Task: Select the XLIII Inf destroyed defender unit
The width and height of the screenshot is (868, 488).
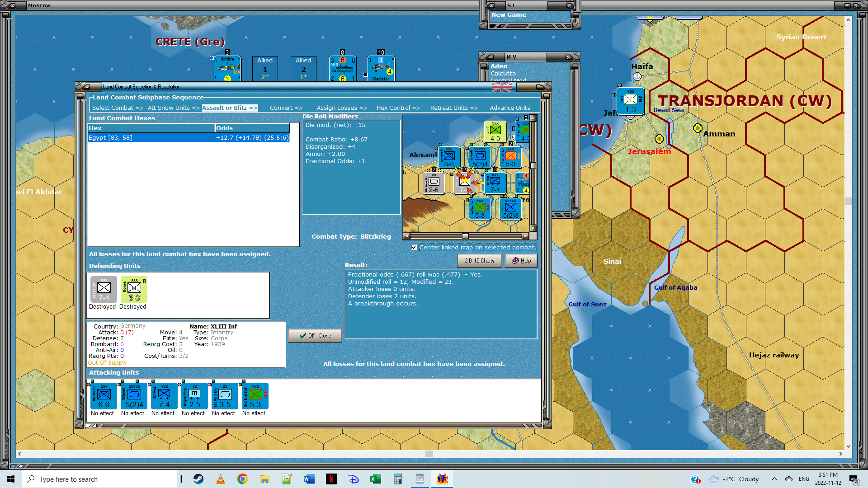Action: click(x=104, y=290)
